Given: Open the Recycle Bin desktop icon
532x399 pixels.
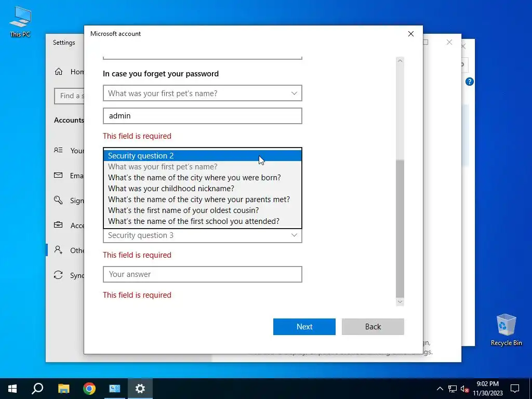Looking at the screenshot, I should 506,330.
